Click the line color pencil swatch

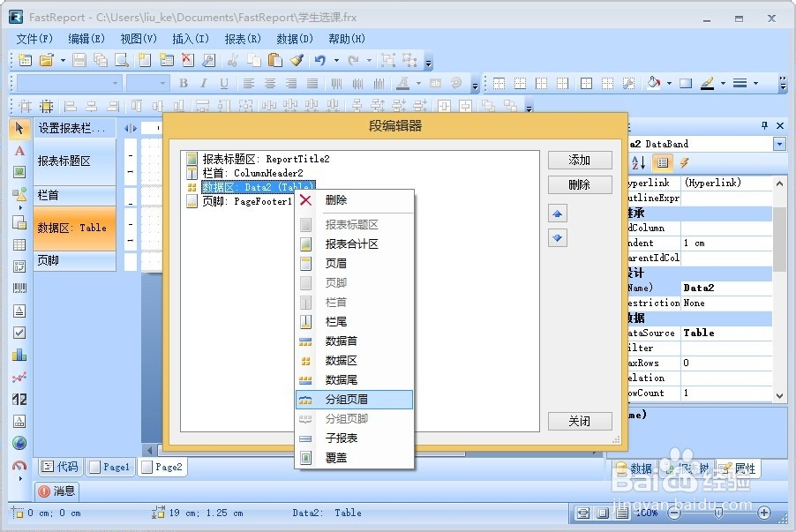pos(707,83)
